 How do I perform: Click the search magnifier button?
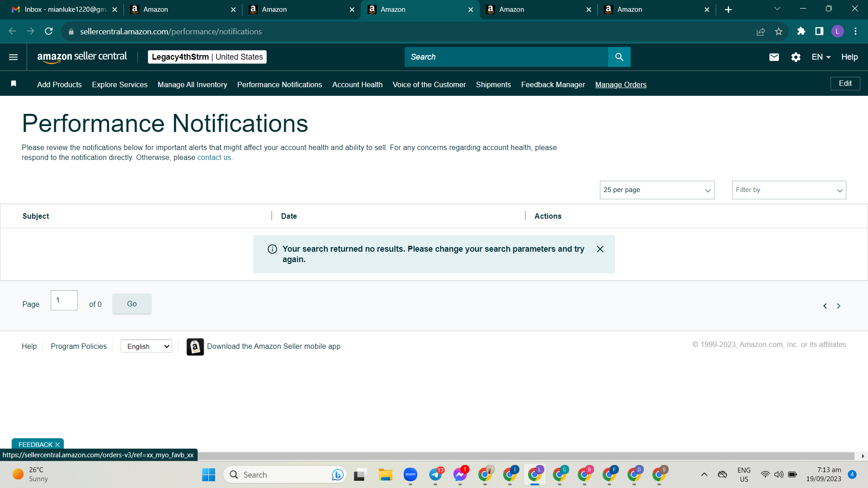[619, 57]
